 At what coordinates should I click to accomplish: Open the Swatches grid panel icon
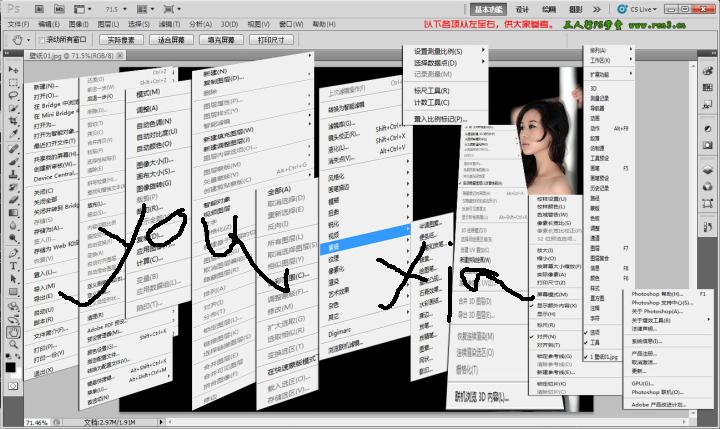click(707, 87)
